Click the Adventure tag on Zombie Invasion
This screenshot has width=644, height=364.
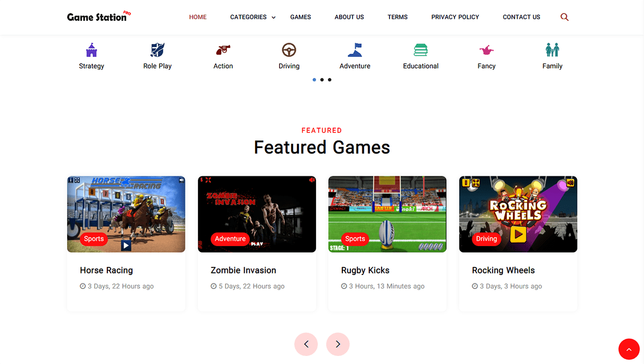click(x=230, y=239)
